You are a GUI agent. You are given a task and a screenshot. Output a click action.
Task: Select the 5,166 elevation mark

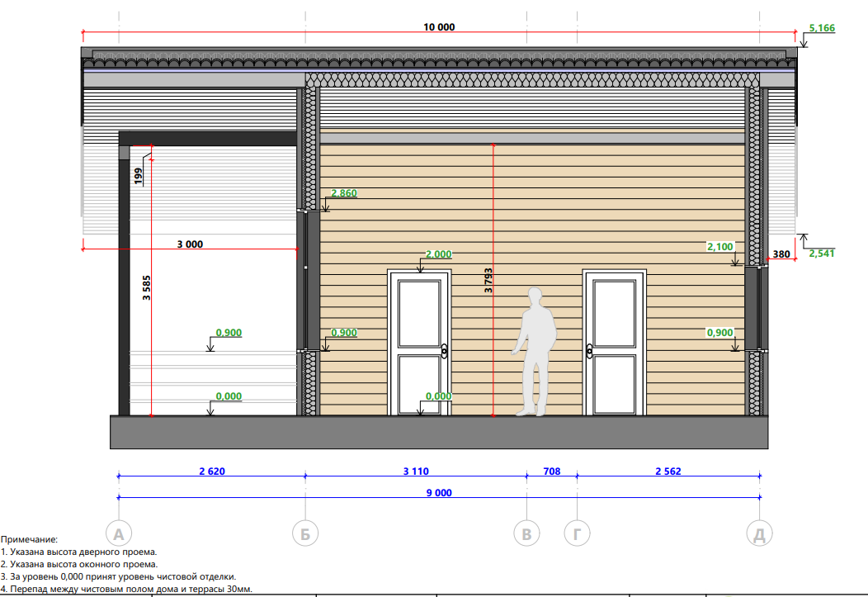pyautogui.click(x=822, y=28)
